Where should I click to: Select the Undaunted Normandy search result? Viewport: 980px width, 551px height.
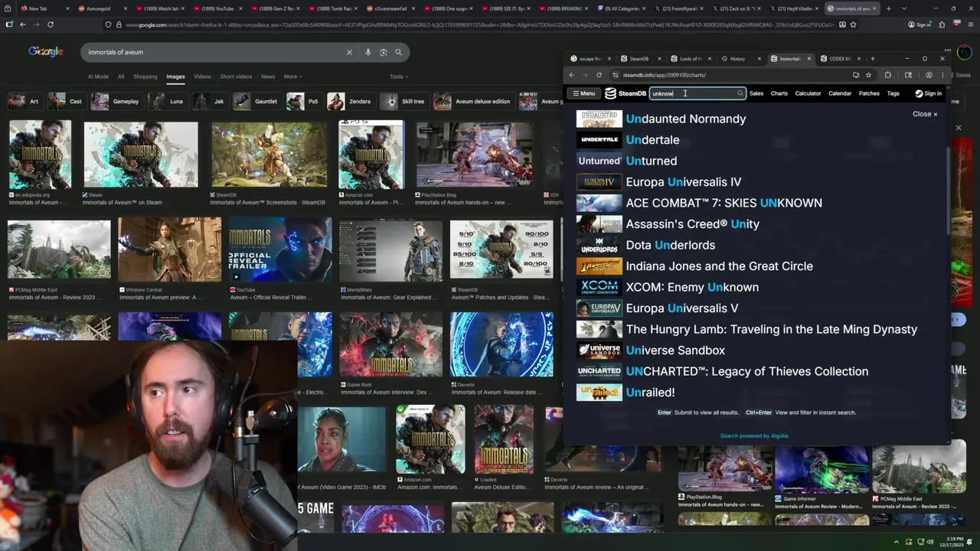click(x=756, y=119)
